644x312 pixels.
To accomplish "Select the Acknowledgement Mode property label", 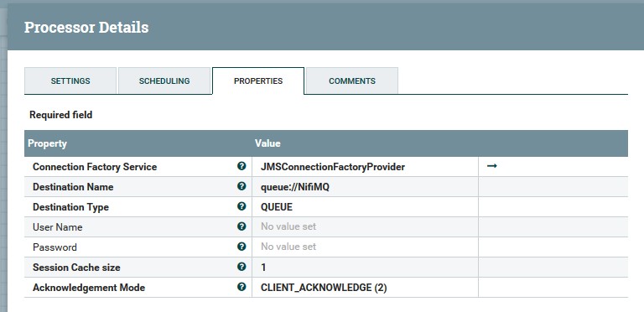I will [89, 288].
